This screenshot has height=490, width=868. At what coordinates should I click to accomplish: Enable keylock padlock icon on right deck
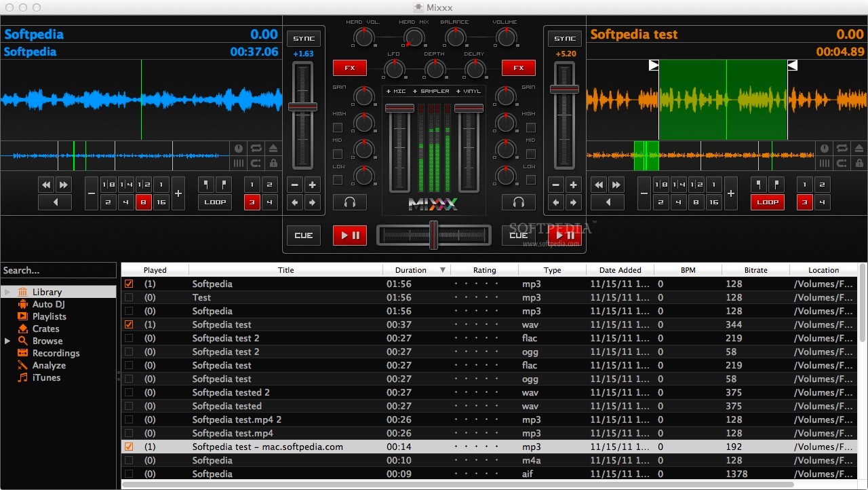(x=859, y=163)
